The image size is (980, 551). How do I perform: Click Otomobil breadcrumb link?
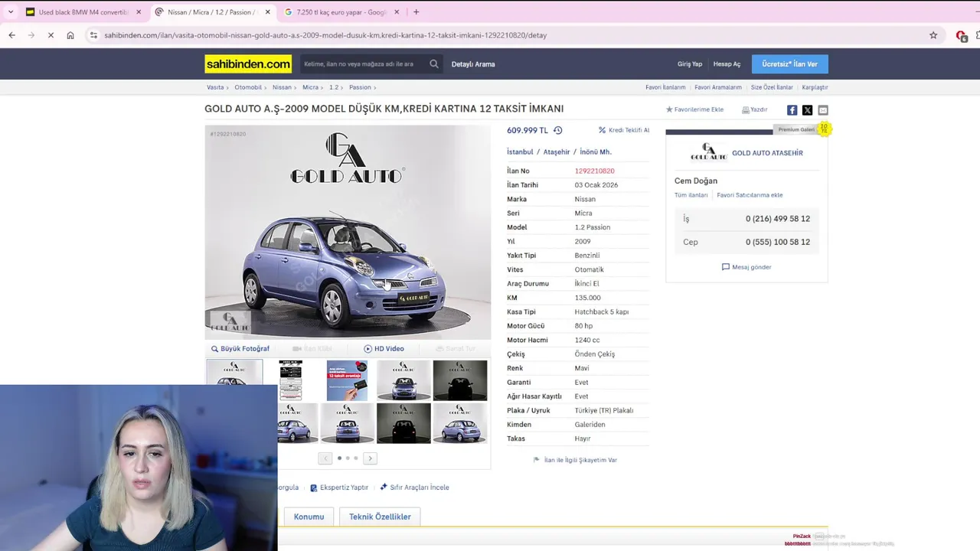click(x=248, y=87)
